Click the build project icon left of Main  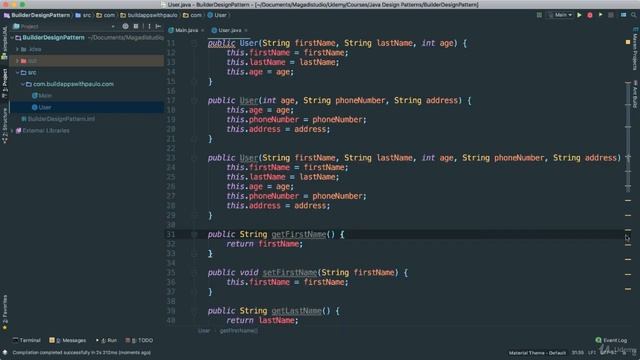[539, 15]
